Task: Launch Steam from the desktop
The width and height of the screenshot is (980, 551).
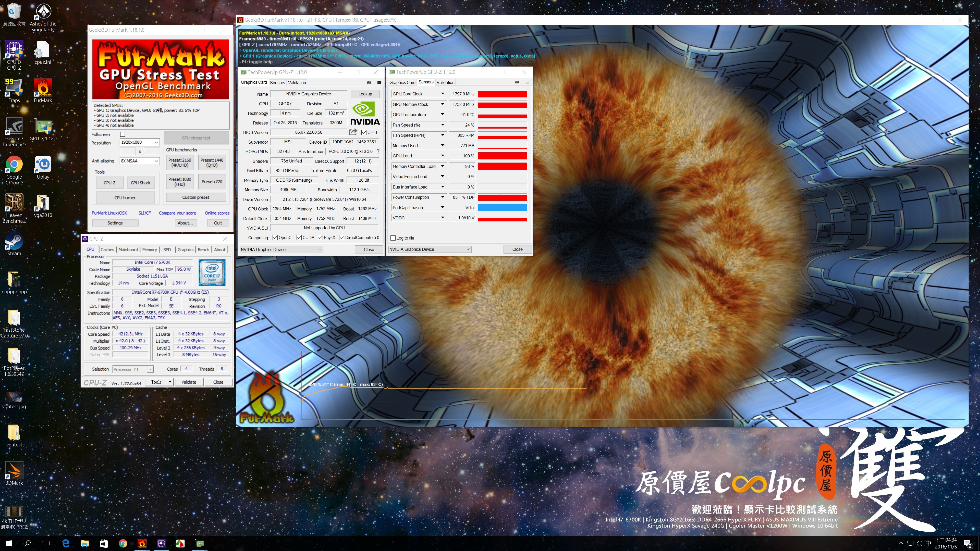Action: 14,244
